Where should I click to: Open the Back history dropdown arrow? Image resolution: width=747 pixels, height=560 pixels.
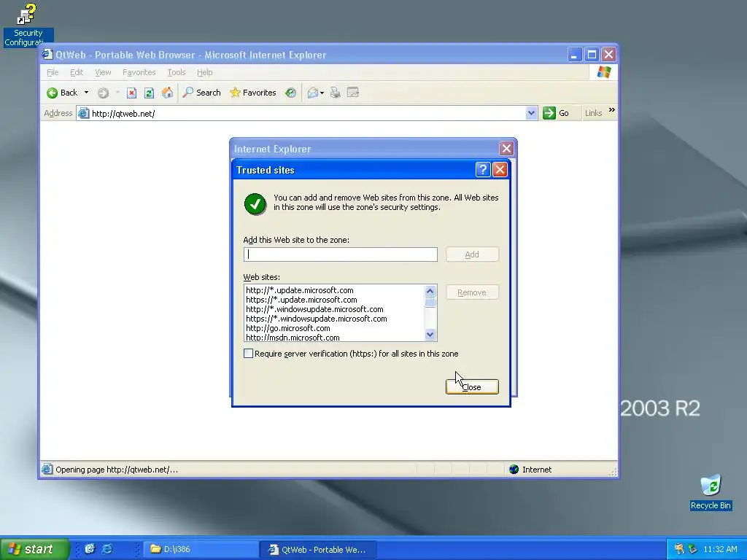[86, 93]
